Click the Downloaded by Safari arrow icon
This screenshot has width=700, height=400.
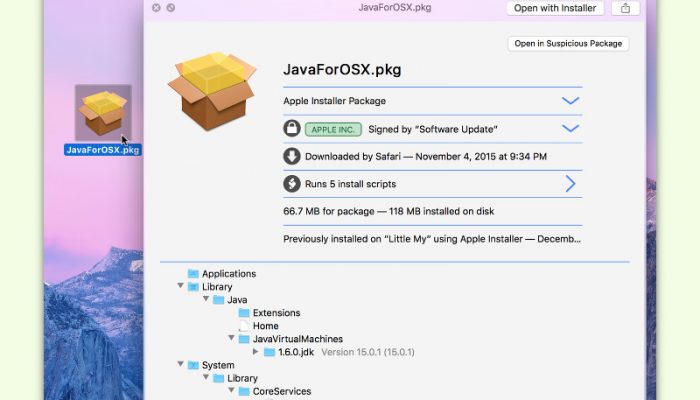pyautogui.click(x=292, y=156)
